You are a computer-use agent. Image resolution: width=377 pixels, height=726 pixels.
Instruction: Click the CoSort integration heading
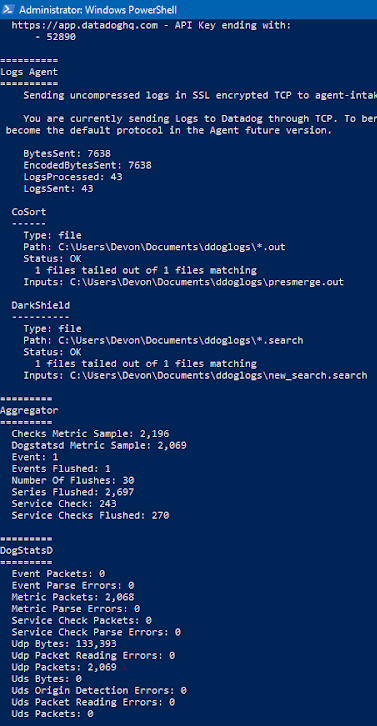[x=29, y=212]
